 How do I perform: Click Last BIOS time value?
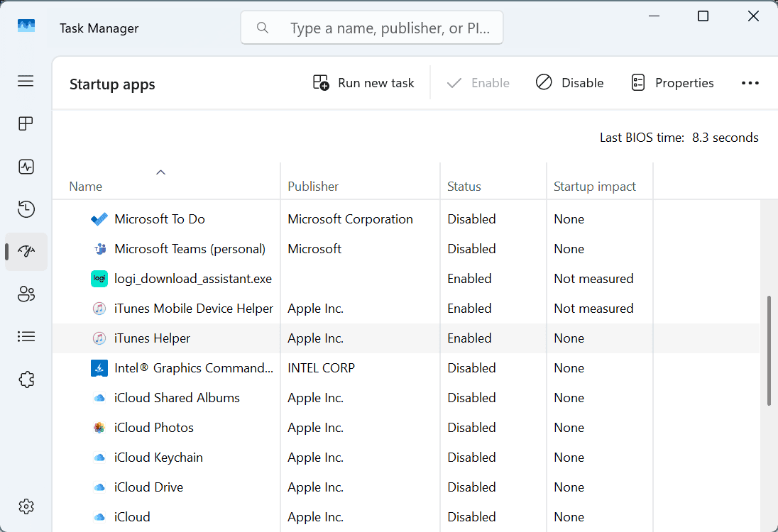(725, 138)
